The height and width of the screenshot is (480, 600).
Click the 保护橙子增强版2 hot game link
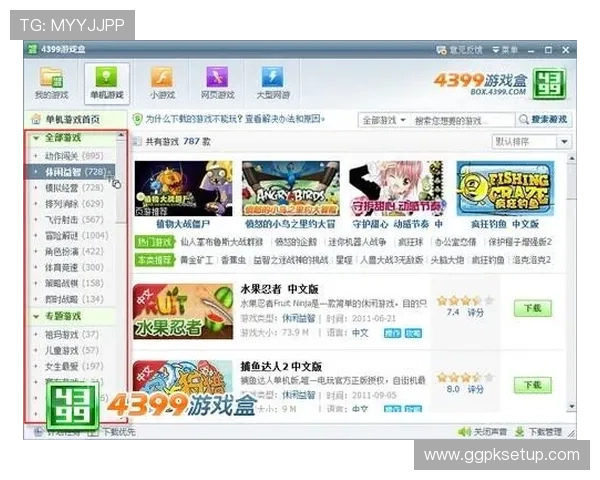[x=520, y=242]
